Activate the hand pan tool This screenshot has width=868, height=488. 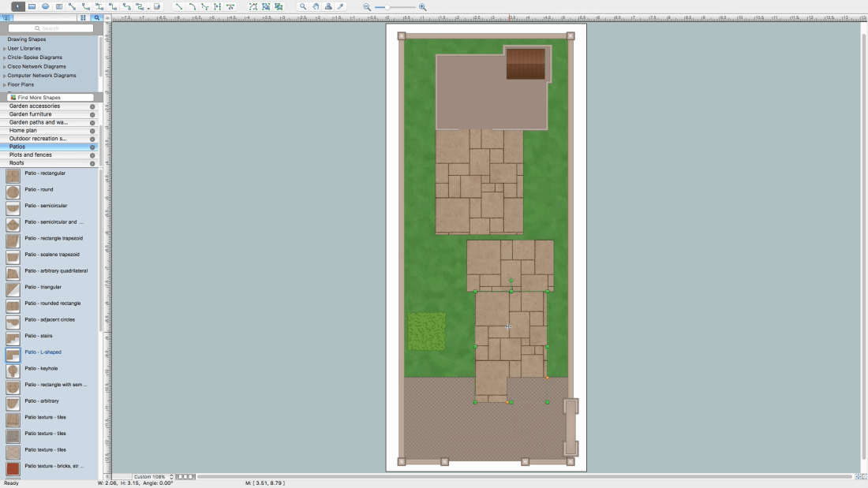(x=316, y=6)
